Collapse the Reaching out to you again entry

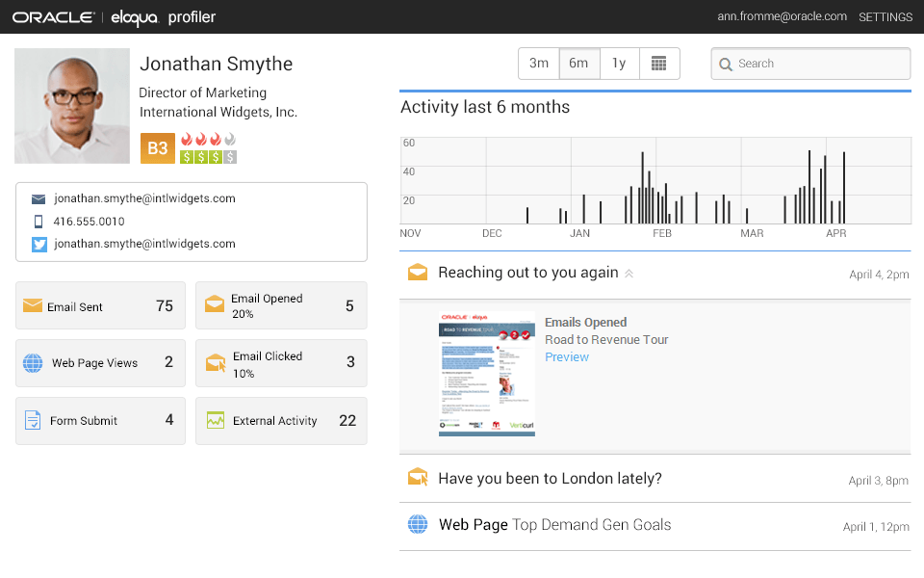629,273
